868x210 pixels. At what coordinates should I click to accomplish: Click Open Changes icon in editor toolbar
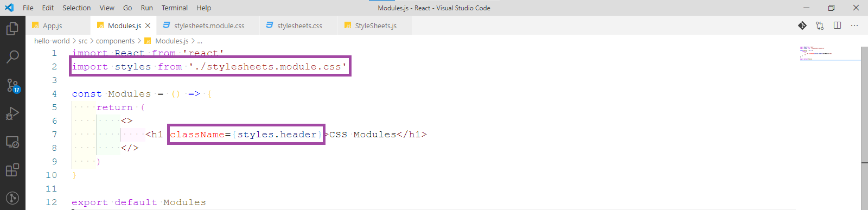pos(820,26)
